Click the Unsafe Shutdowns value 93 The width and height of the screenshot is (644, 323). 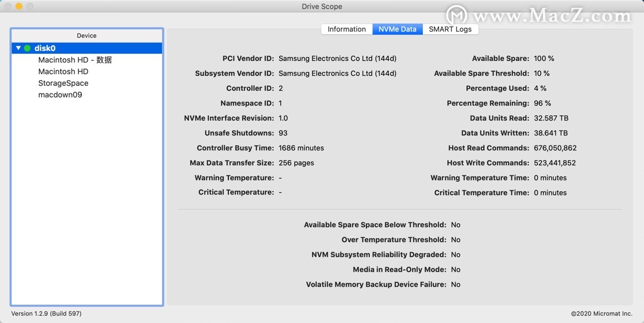283,133
